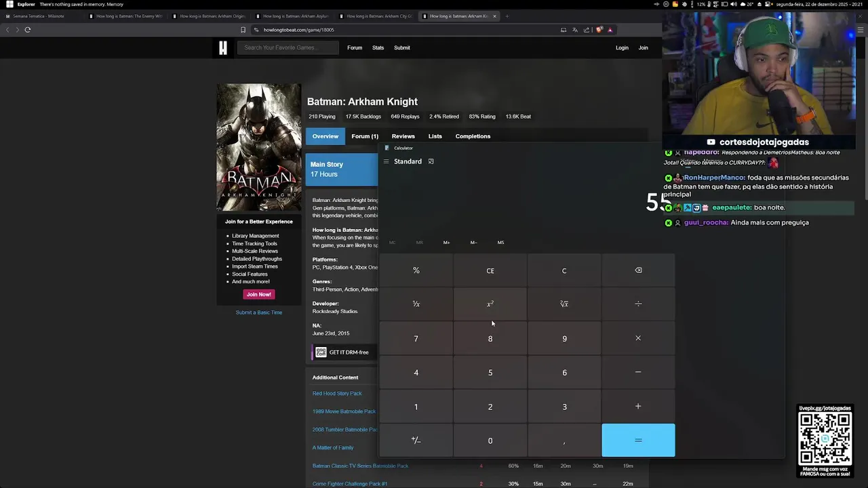This screenshot has width=868, height=488.
Task: Open Crime Fighter Challenge Pack #1 link
Action: pos(350,484)
